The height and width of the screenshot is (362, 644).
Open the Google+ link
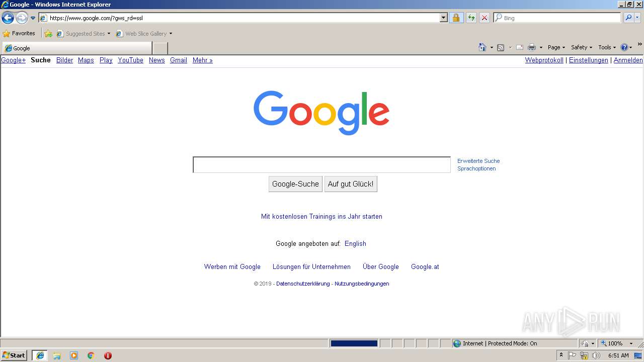[x=13, y=60]
